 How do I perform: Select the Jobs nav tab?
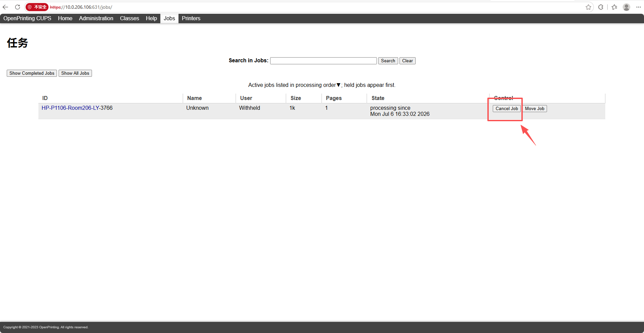[x=169, y=18]
